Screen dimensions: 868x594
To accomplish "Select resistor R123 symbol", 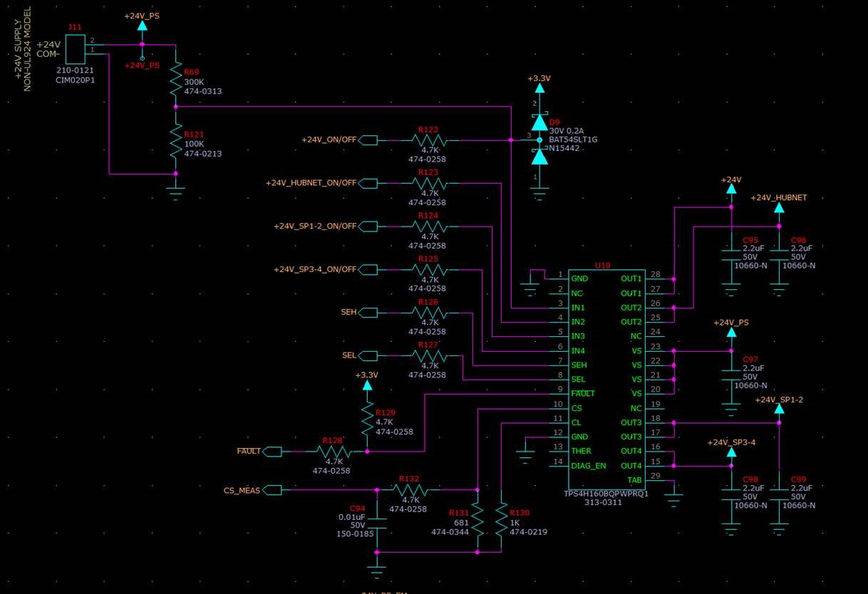I will (431, 183).
